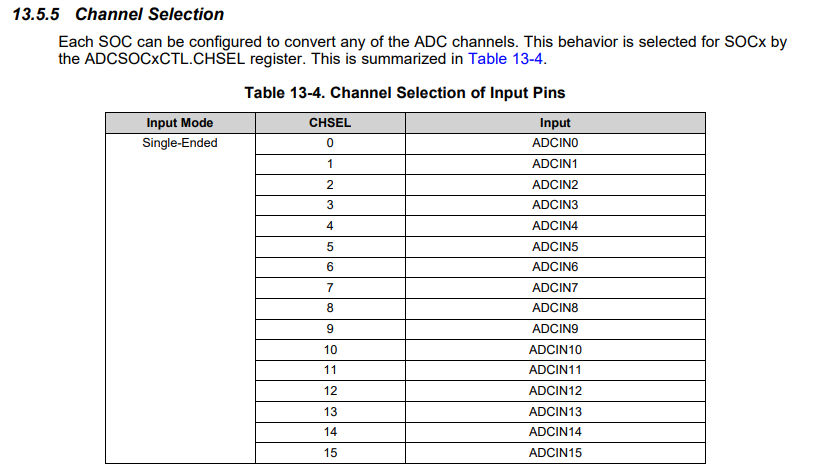This screenshot has width=814, height=472.
Task: Click the Table 13-4 caption title
Action: [405, 93]
